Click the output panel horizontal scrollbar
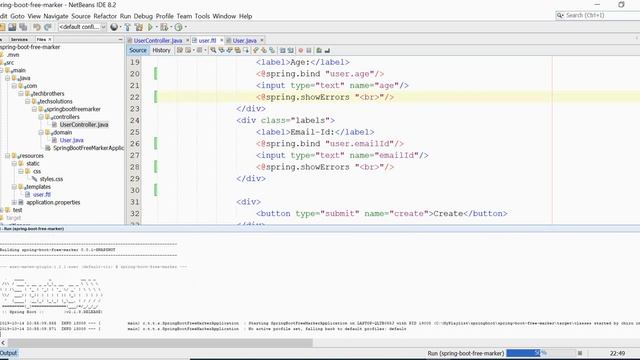Screen dimensions: 640x360 160,343
